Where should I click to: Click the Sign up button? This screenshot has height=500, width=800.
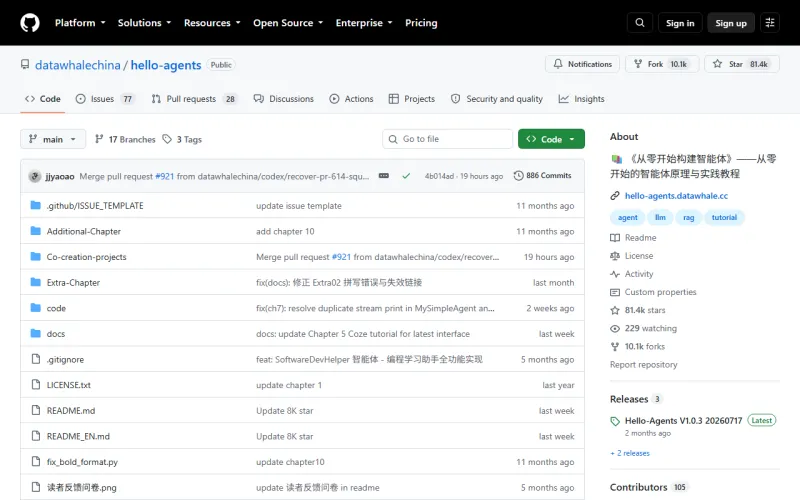[731, 23]
